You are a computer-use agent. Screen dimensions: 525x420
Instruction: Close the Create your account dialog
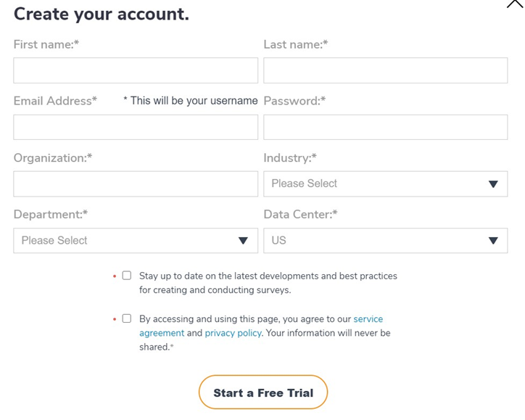click(515, 4)
